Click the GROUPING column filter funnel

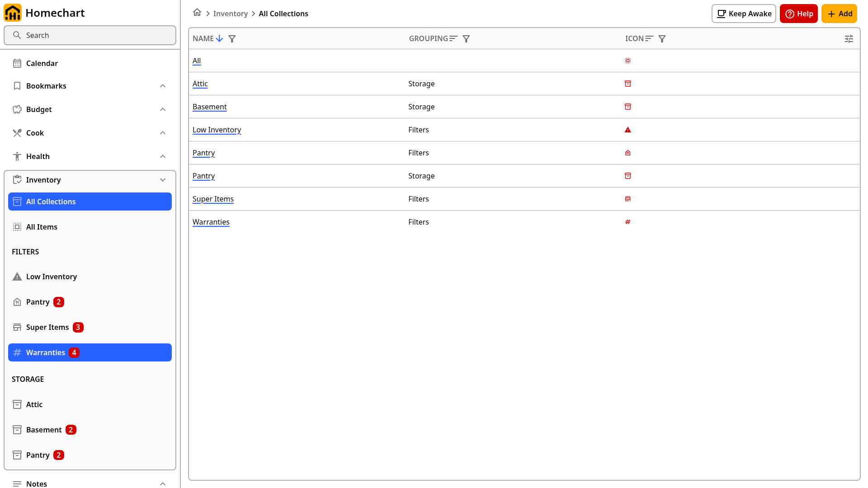pyautogui.click(x=466, y=39)
